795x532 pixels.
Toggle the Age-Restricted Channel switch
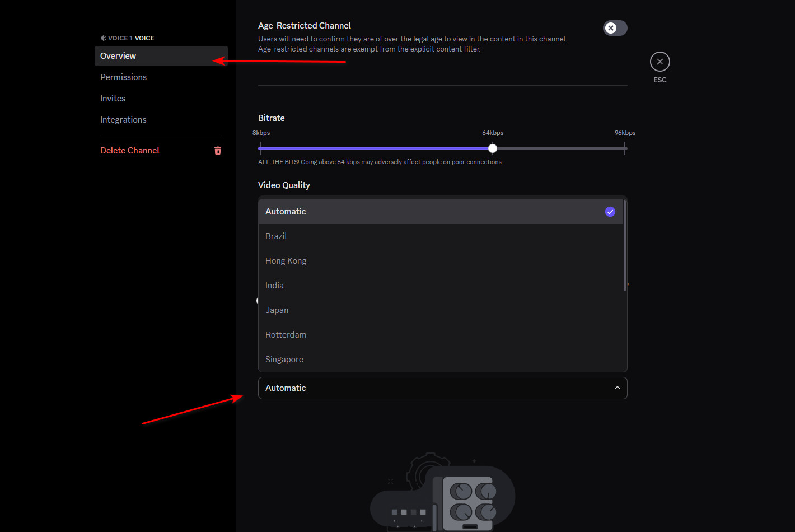coord(615,28)
